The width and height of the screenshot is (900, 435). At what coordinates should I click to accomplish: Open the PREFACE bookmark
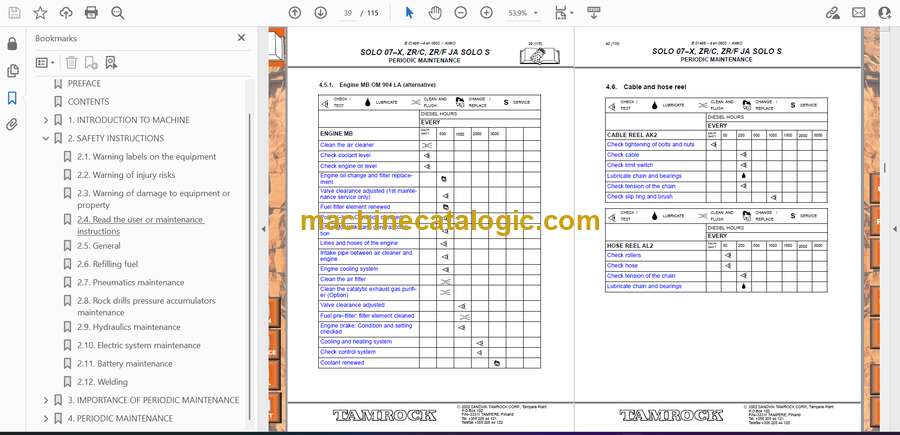(x=84, y=83)
